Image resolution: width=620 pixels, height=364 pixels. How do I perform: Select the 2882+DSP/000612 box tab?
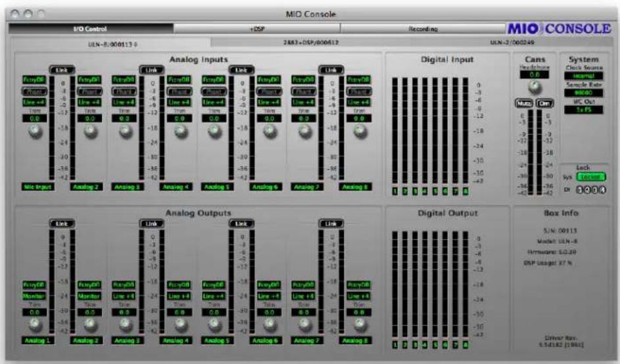pyautogui.click(x=311, y=42)
